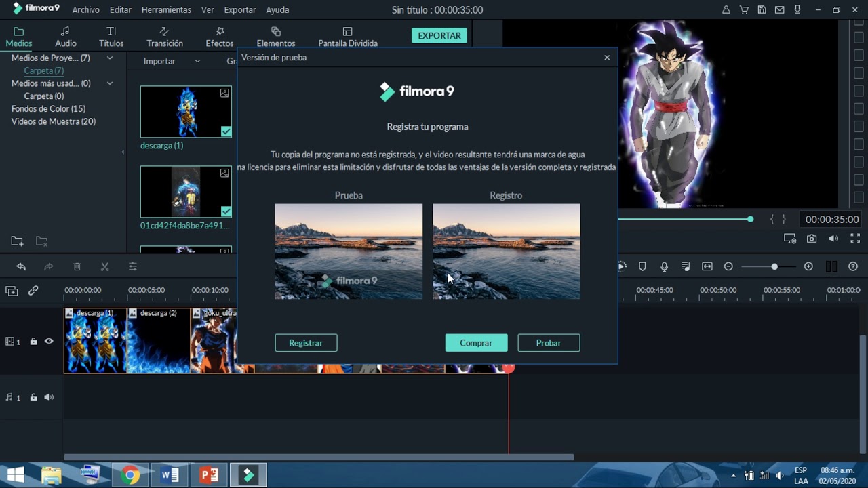
Task: Open the envelope messages icon
Action: 780,10
